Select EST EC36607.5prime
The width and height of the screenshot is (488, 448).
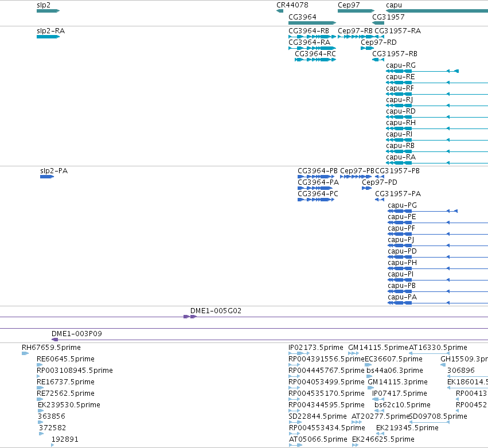(393, 359)
